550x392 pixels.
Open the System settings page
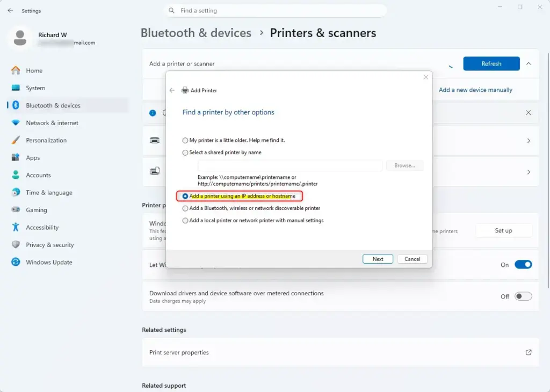tap(35, 88)
